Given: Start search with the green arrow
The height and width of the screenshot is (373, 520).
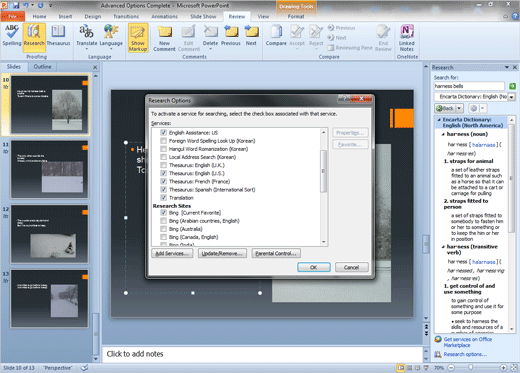Looking at the screenshot, I should [x=512, y=86].
